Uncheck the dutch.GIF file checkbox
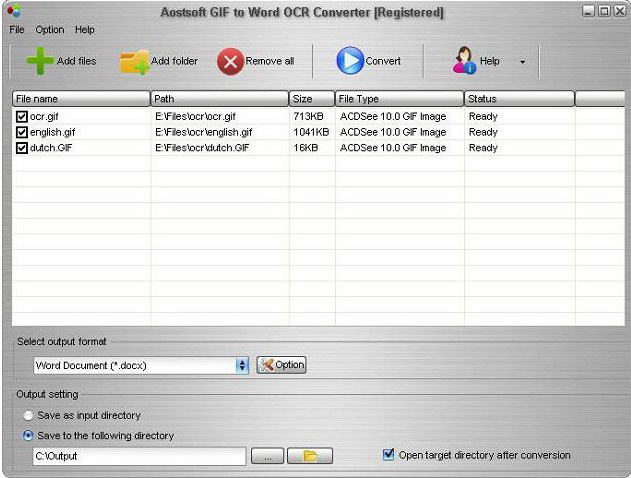Image resolution: width=631 pixels, height=478 pixels. [x=21, y=148]
